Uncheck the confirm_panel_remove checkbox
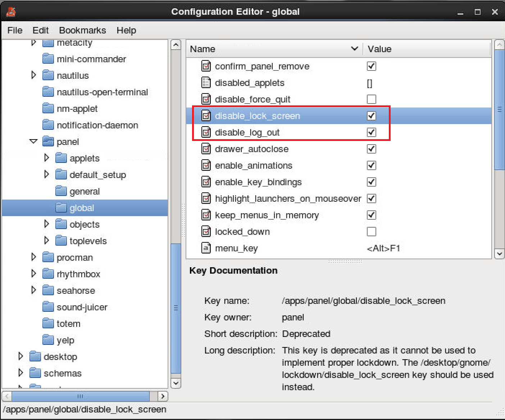505x420 pixels. (x=372, y=66)
